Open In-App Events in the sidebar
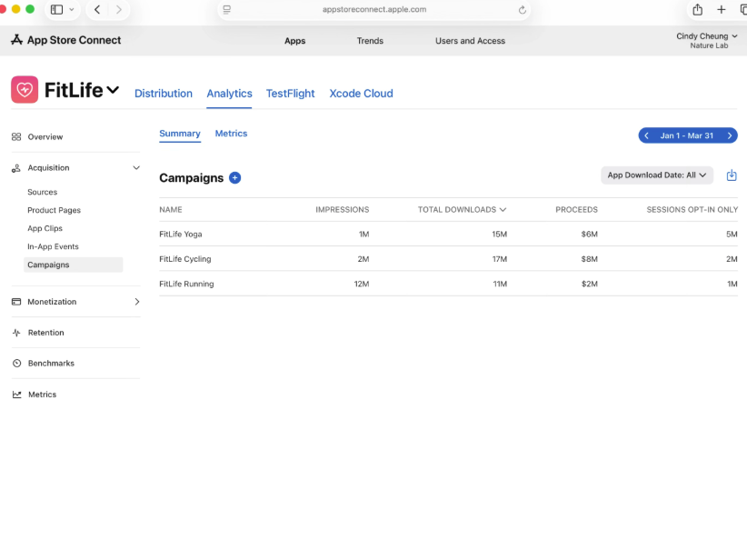 [x=53, y=246]
